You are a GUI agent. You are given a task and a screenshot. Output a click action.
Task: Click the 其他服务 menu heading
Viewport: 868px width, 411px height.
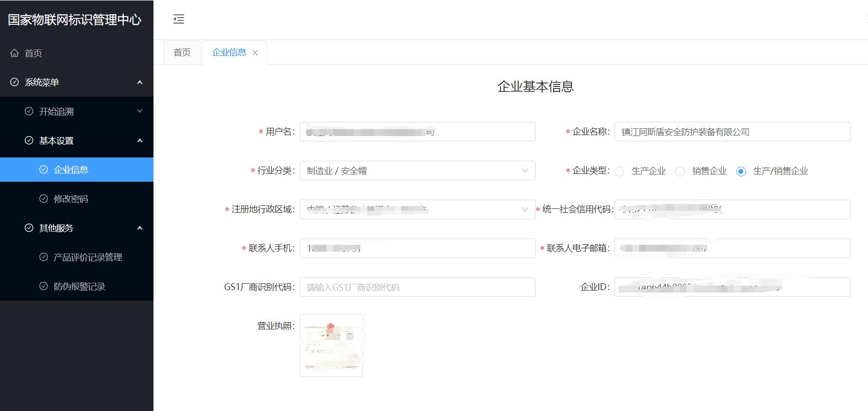pyautogui.click(x=77, y=228)
